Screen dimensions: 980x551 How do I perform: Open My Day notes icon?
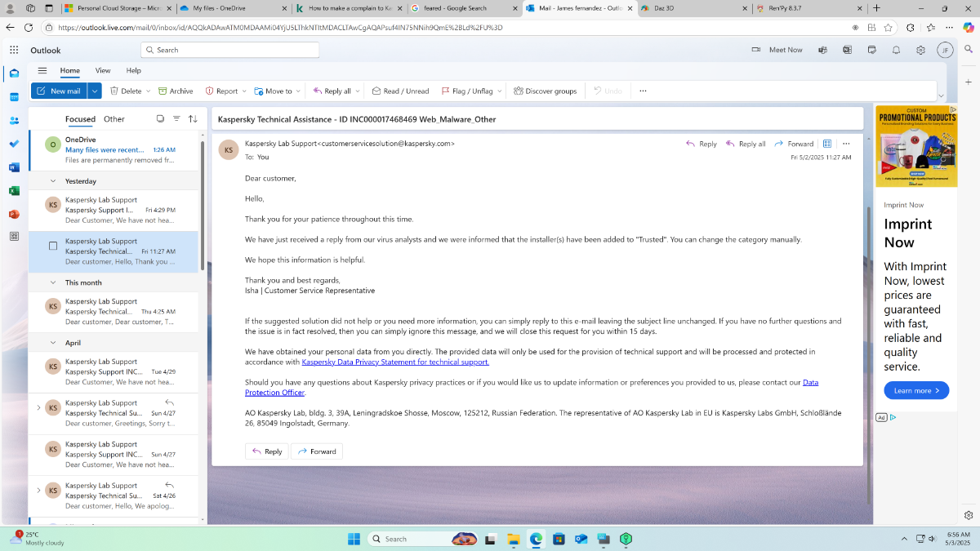tap(871, 50)
